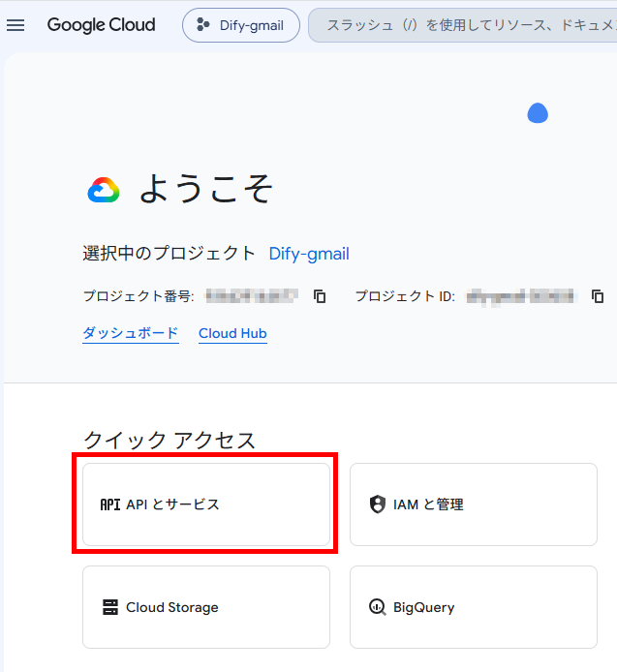Open the ダッシュボード link
617x672 pixels.
tap(131, 333)
